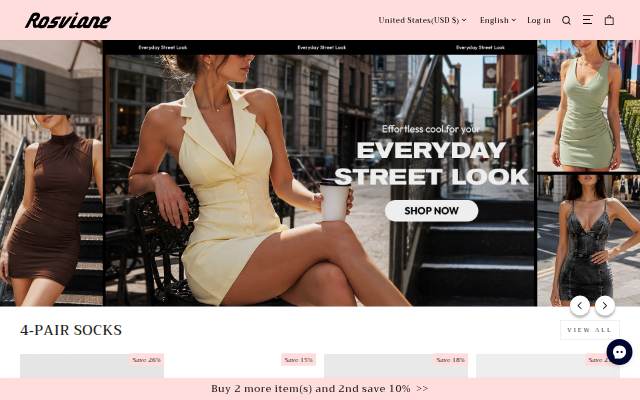
Task: Click the Save 26% badge
Action: point(146,360)
